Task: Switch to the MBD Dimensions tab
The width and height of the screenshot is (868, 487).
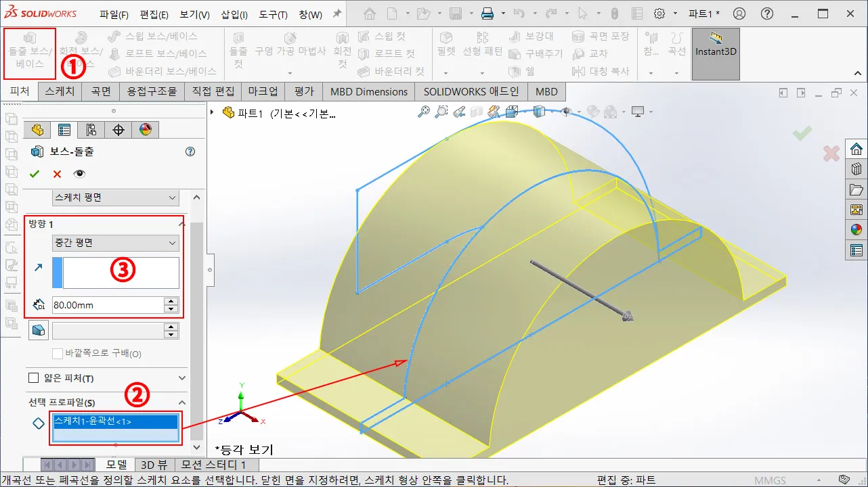Action: (369, 91)
